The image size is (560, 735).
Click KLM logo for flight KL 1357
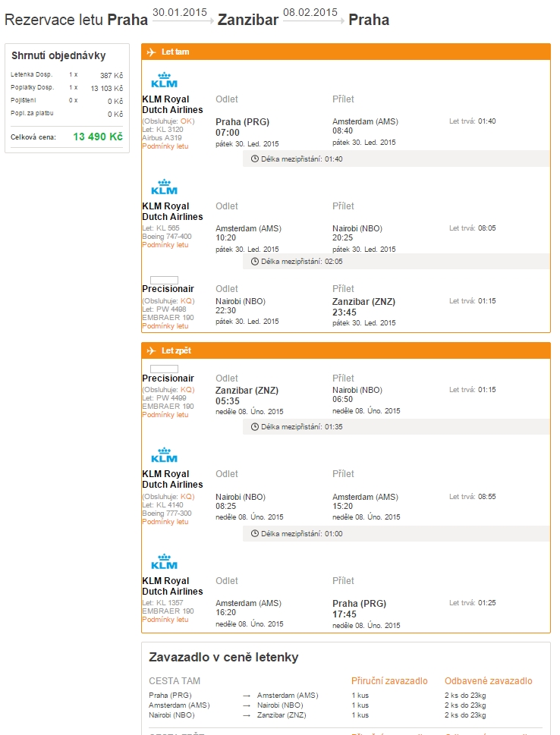point(164,561)
